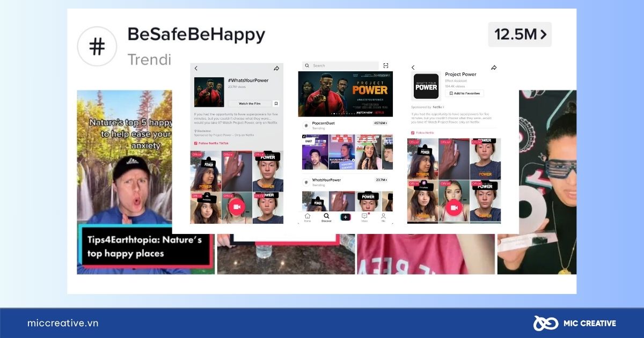Screen dimensions: 644x338
Task: Open the Inbox tab
Action: click(364, 217)
